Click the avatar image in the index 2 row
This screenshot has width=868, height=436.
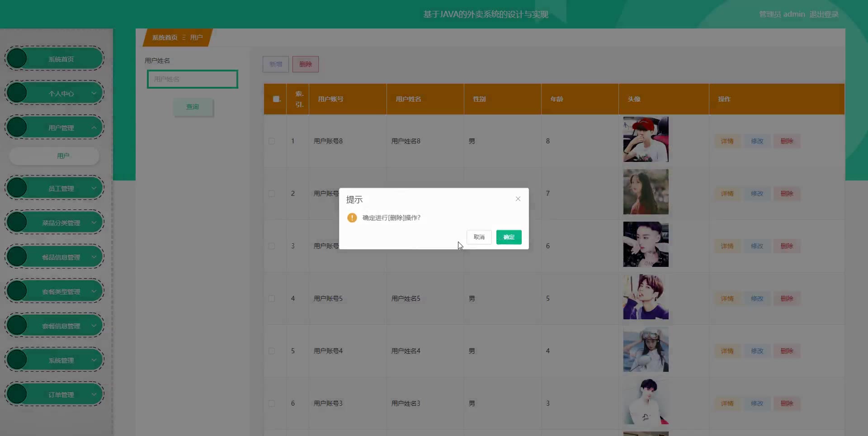click(646, 192)
